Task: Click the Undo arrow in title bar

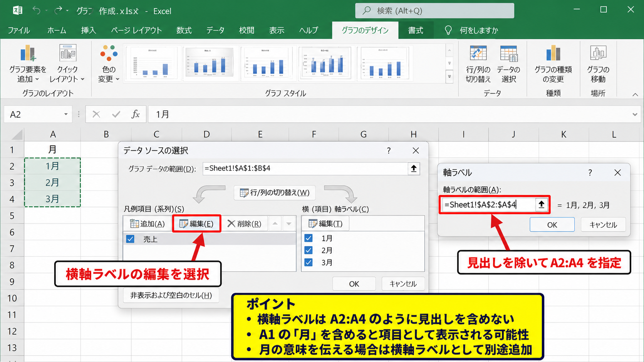Action: pos(36,10)
